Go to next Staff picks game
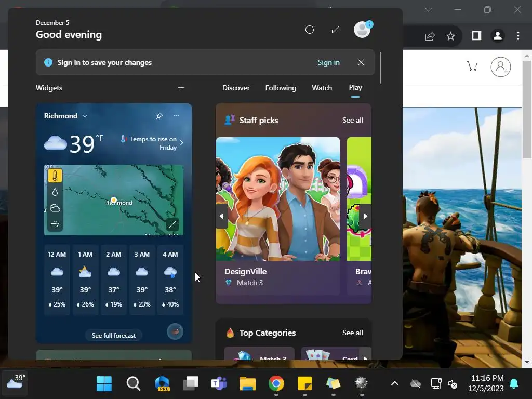The width and height of the screenshot is (532, 399). click(x=365, y=216)
